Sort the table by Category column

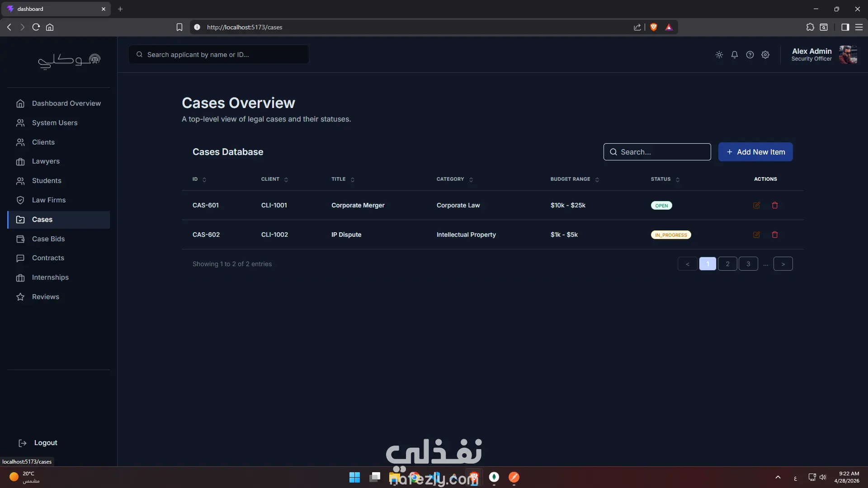(x=455, y=179)
